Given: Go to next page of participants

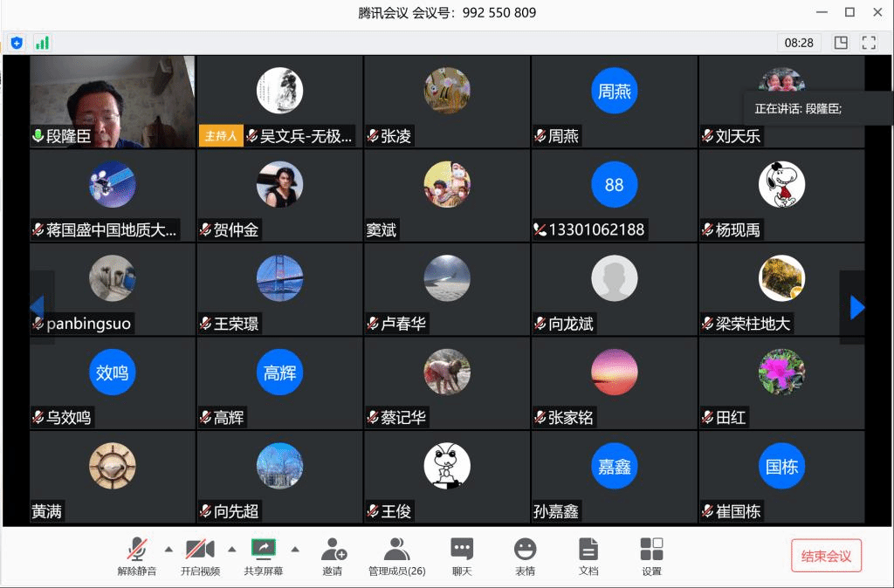Looking at the screenshot, I should point(856,307).
